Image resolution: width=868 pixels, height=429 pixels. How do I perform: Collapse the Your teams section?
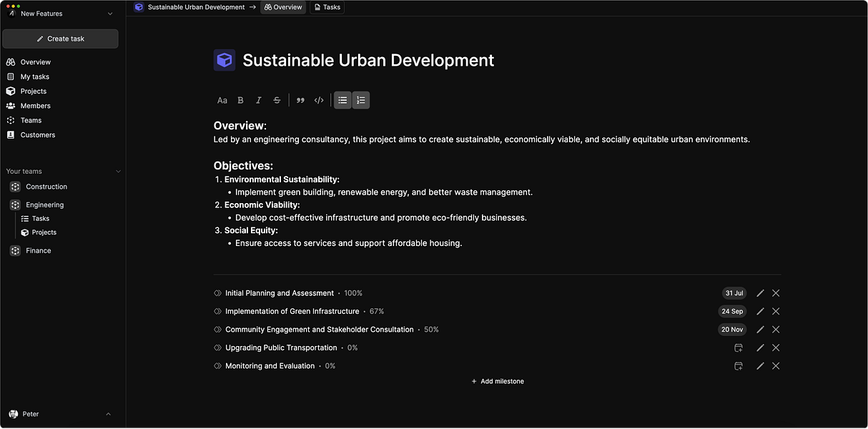click(118, 172)
